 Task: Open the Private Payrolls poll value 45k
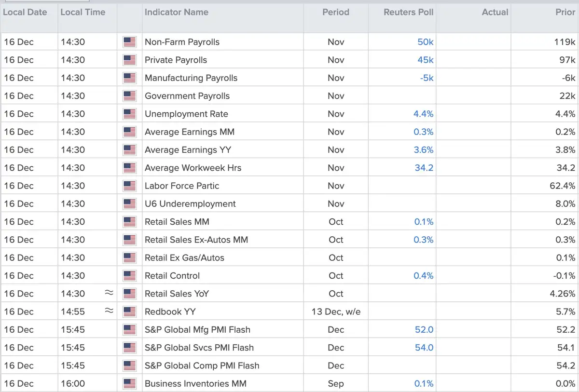tap(426, 60)
